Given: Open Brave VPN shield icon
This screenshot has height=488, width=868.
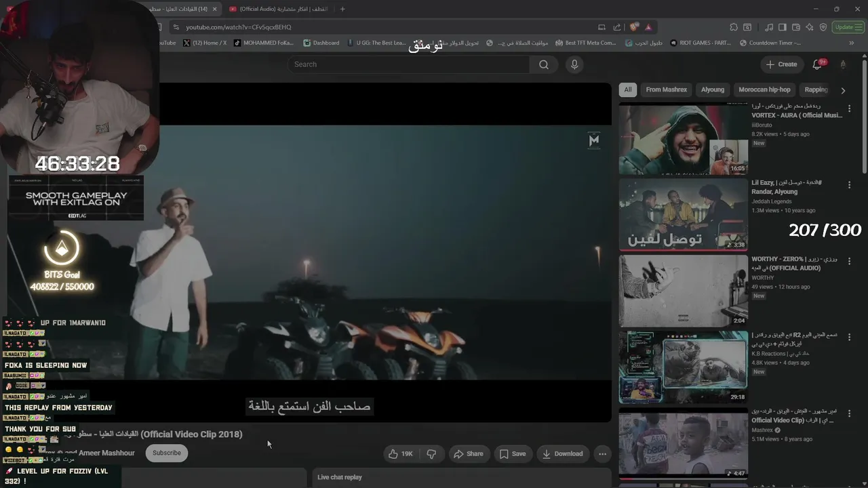Looking at the screenshot, I should click(x=823, y=27).
